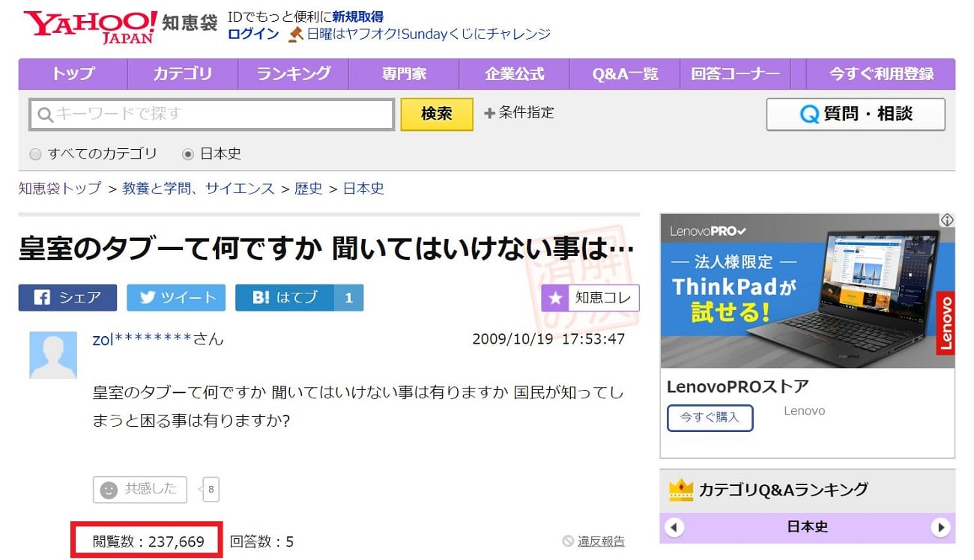
Task: Click the user avatar of the asker
Action: [53, 355]
